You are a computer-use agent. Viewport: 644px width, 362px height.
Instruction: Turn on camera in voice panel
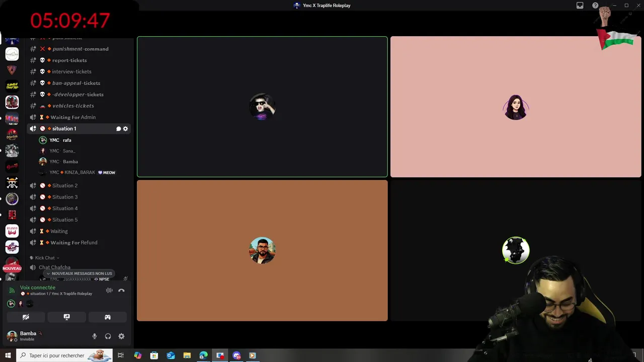26,317
